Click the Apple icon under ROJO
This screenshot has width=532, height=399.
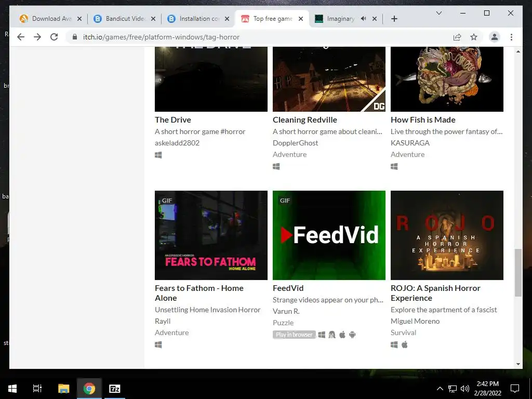point(404,345)
